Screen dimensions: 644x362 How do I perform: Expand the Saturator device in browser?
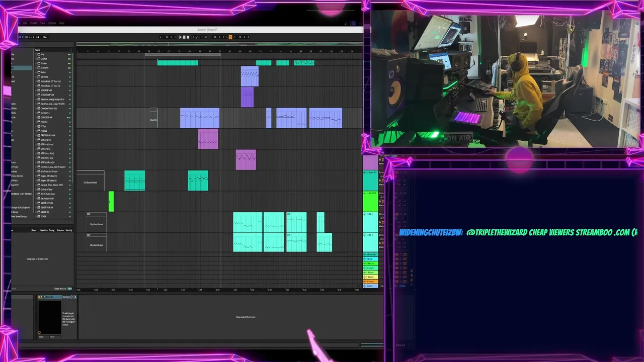click(x=36, y=77)
